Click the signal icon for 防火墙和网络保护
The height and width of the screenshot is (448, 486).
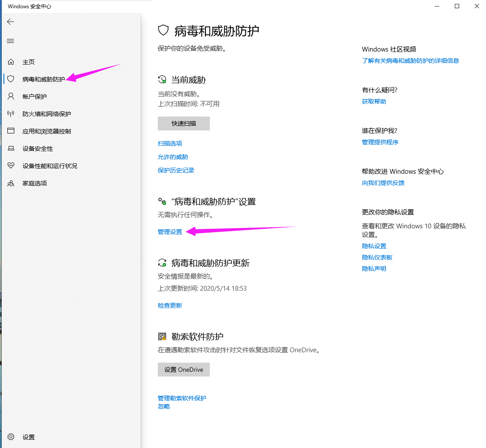pyautogui.click(x=11, y=114)
